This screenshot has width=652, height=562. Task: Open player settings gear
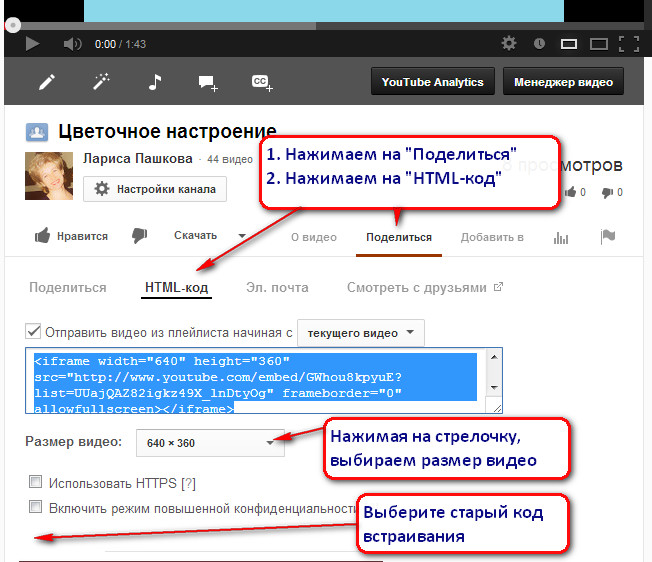pyautogui.click(x=509, y=43)
